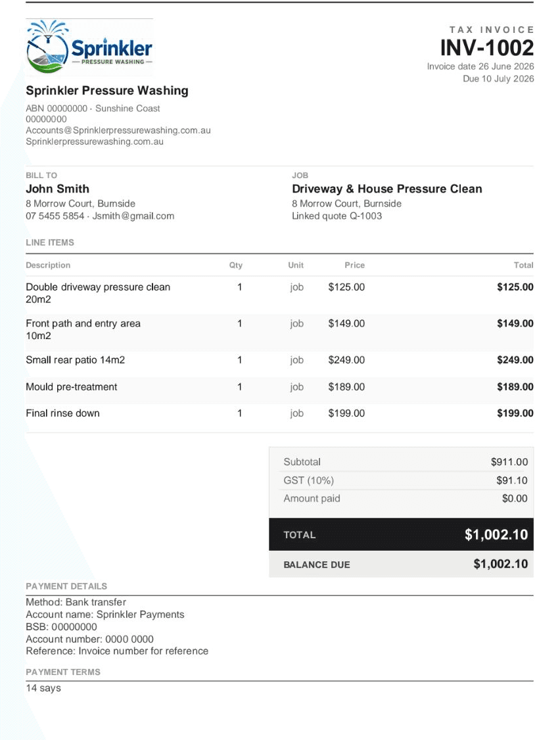This screenshot has height=740, width=560.
Task: Click the $199.00 total for Final rinse down
Action: pyautogui.click(x=515, y=413)
